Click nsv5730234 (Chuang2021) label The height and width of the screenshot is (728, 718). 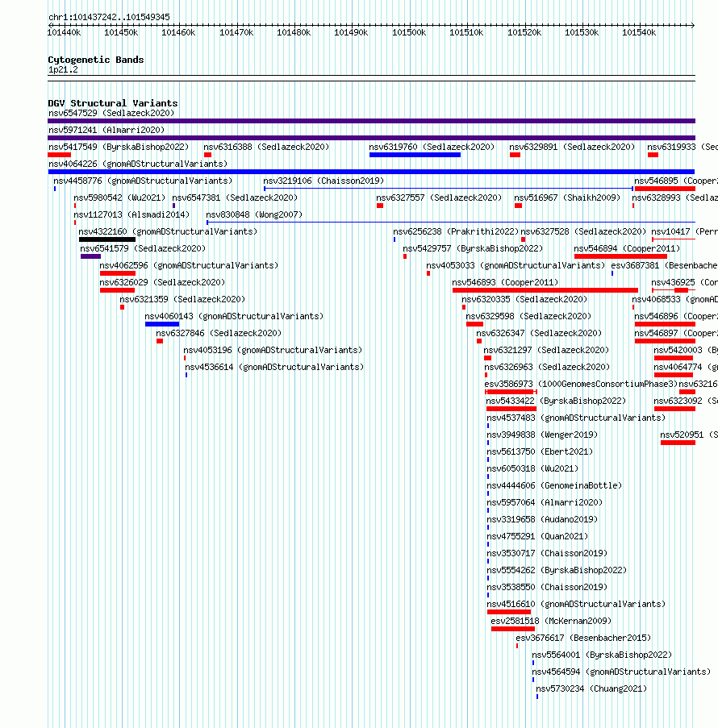point(591,689)
